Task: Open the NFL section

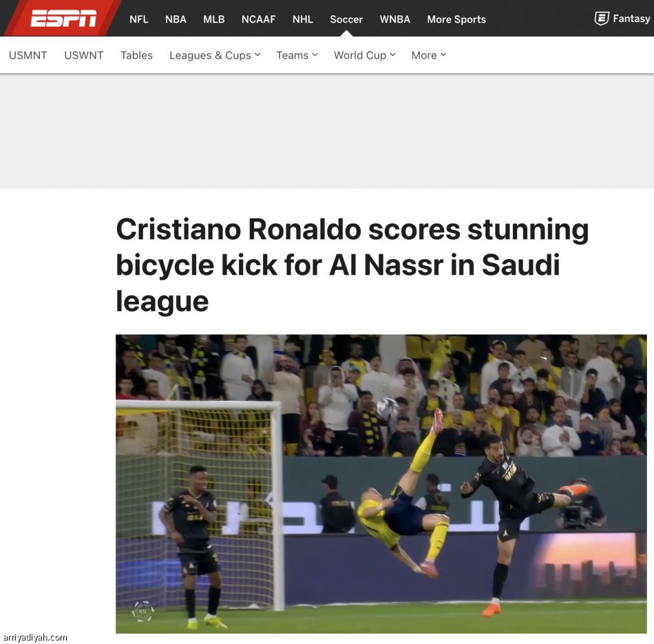Action: 139,19
